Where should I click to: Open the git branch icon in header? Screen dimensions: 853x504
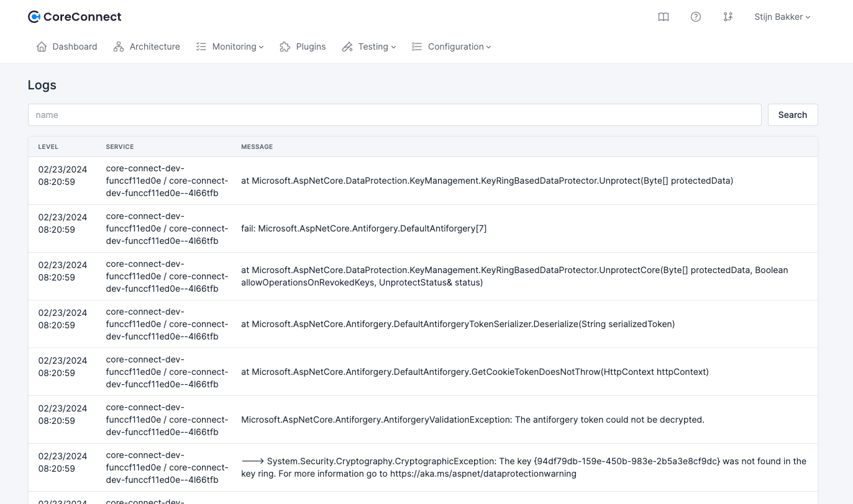[x=728, y=17]
